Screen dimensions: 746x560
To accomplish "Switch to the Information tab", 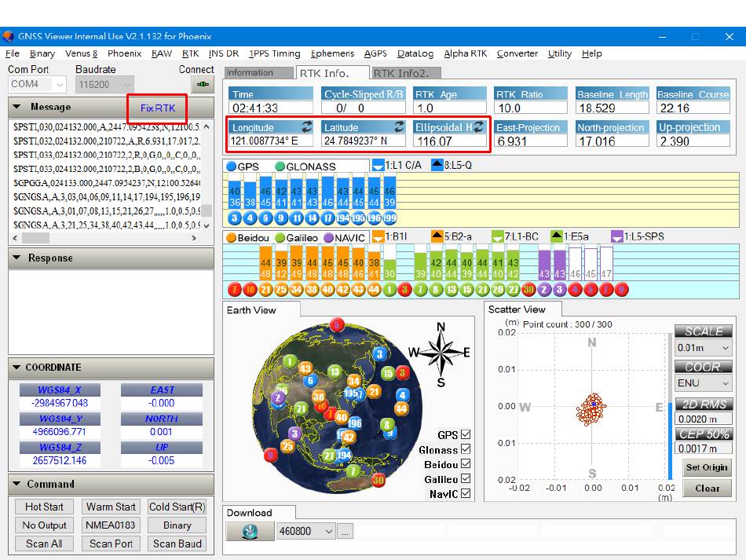I will point(259,73).
